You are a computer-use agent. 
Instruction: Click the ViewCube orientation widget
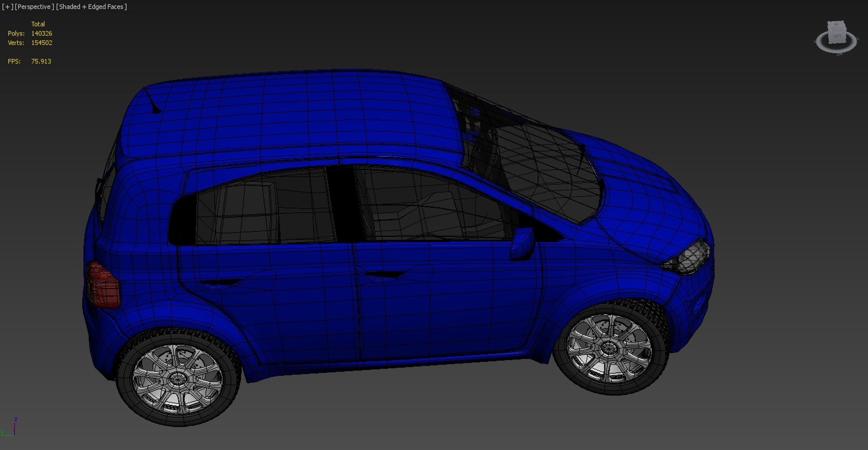[x=836, y=33]
